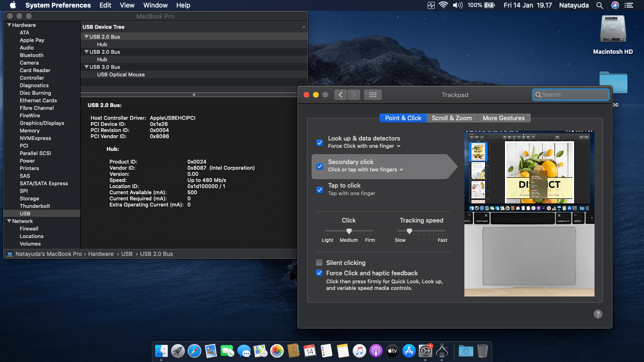Enable Silent clicking checkbox

pyautogui.click(x=320, y=263)
